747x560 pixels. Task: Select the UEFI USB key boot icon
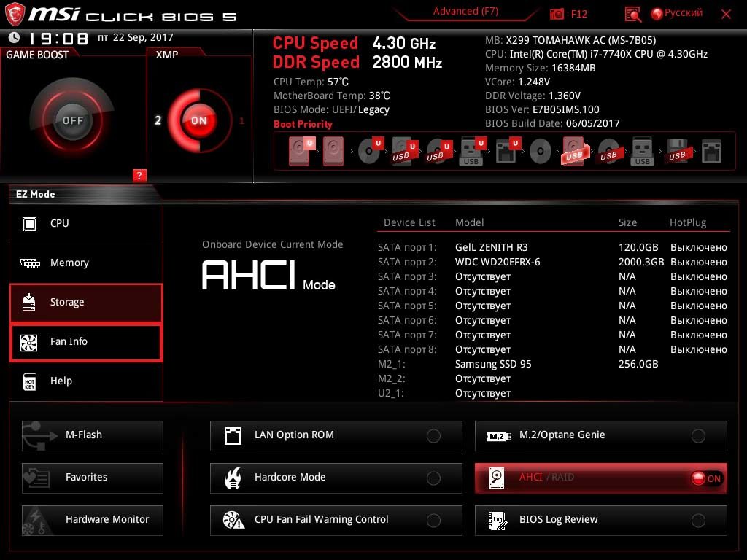pyautogui.click(x=473, y=151)
